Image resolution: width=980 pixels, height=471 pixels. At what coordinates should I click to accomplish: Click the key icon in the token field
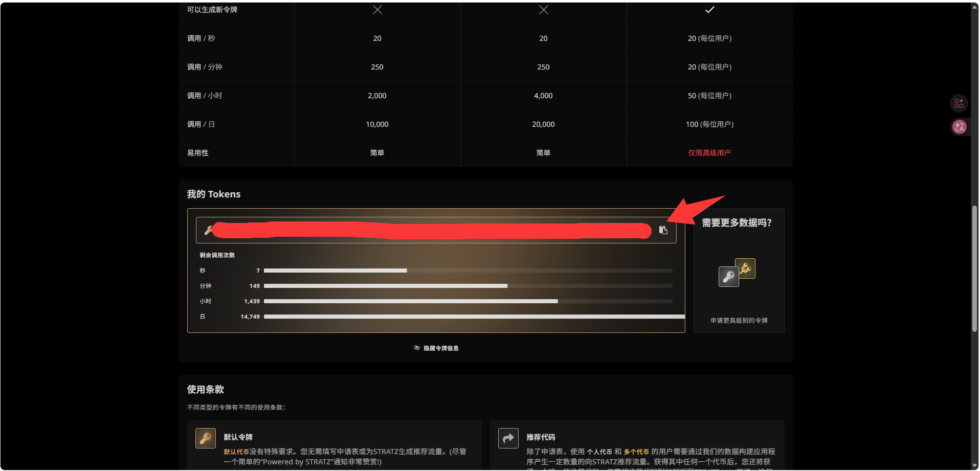pyautogui.click(x=208, y=230)
